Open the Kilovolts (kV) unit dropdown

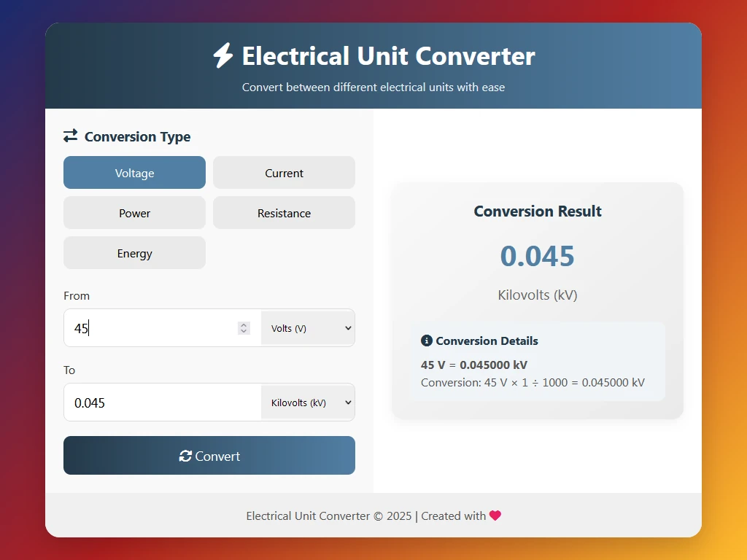pos(308,402)
